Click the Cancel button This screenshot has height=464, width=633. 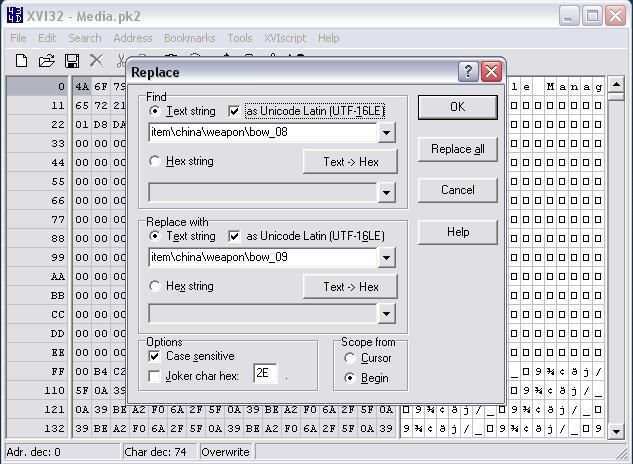pos(458,190)
